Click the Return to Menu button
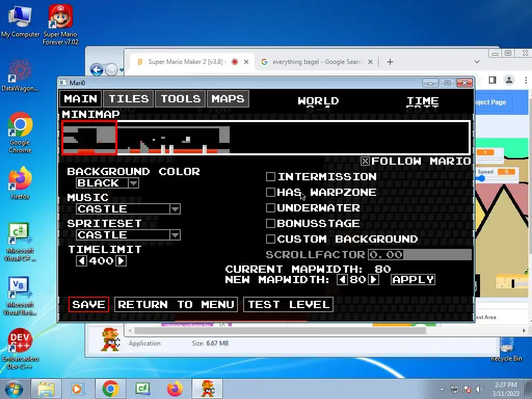 coord(176,304)
